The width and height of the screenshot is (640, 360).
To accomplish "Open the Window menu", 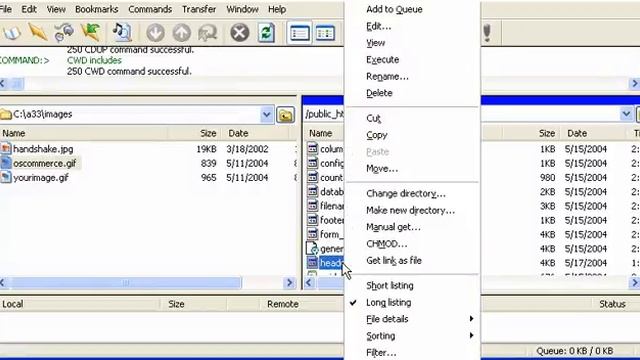I will pyautogui.click(x=242, y=9).
